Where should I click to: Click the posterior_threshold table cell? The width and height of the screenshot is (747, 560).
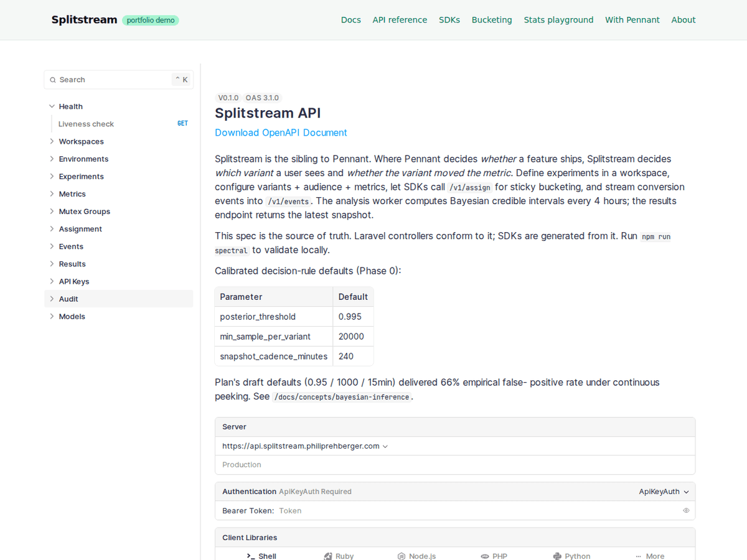click(x=274, y=317)
